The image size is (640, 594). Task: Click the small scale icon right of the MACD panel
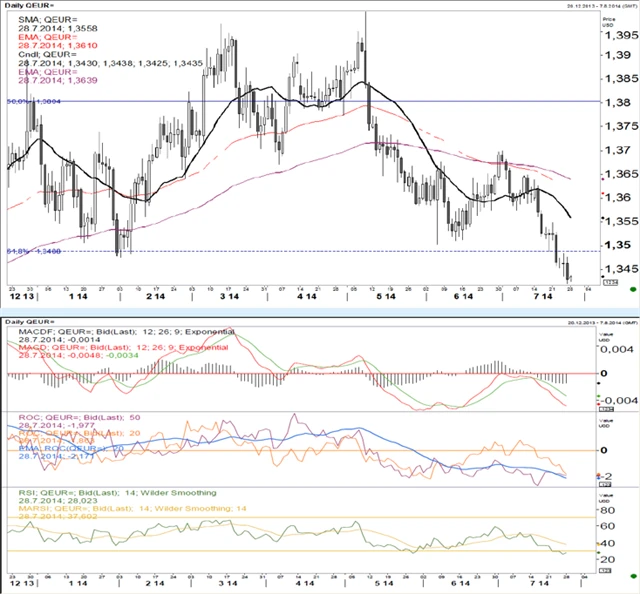(604, 408)
